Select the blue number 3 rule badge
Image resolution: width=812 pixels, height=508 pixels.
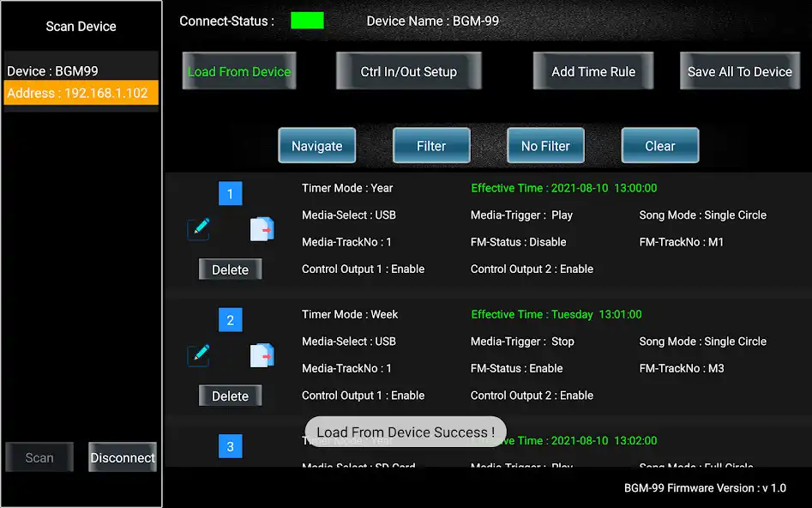coord(230,445)
